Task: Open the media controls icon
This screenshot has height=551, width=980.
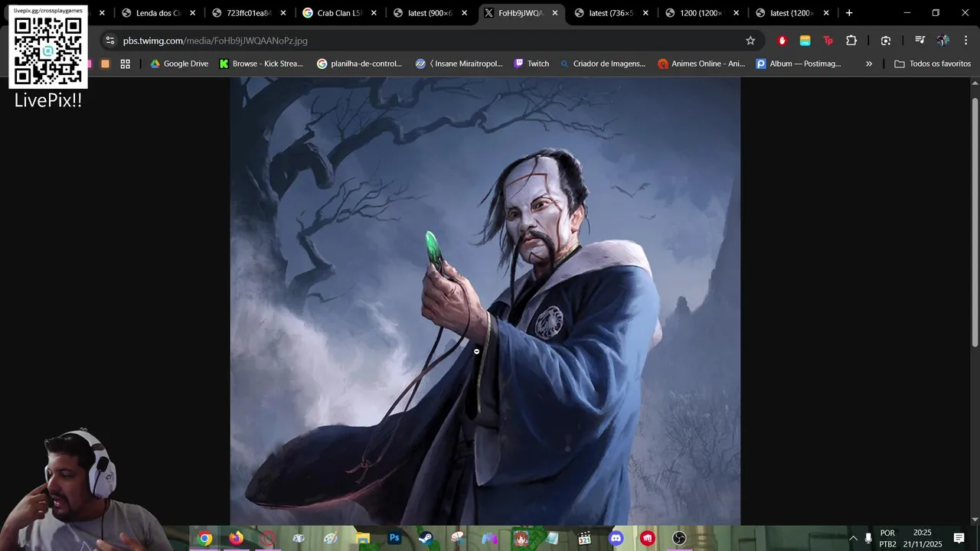Action: click(x=920, y=41)
